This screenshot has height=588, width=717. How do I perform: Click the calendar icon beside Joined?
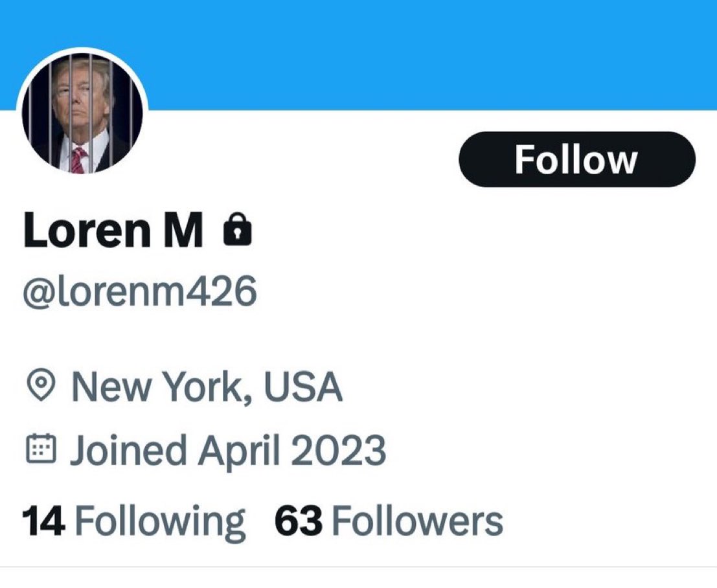(42, 451)
